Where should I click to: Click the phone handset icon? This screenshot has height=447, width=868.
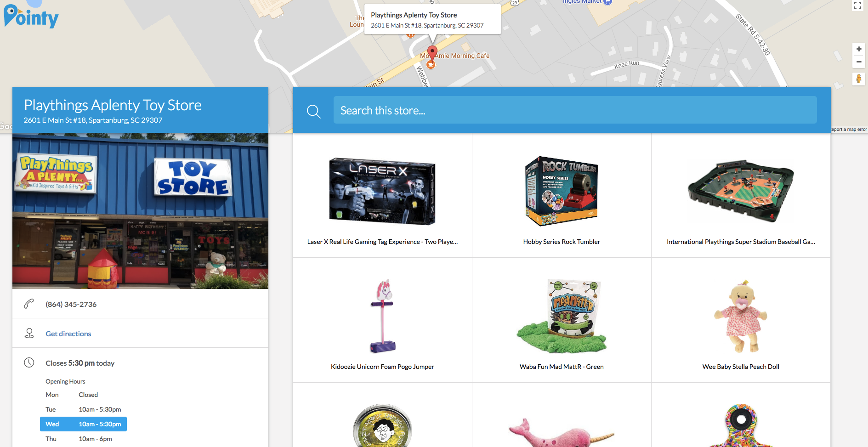(29, 304)
